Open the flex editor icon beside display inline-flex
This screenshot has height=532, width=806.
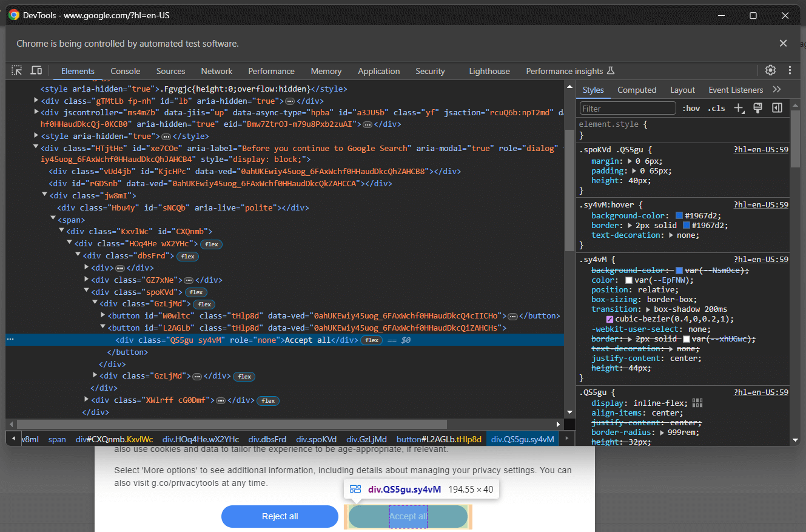point(697,402)
